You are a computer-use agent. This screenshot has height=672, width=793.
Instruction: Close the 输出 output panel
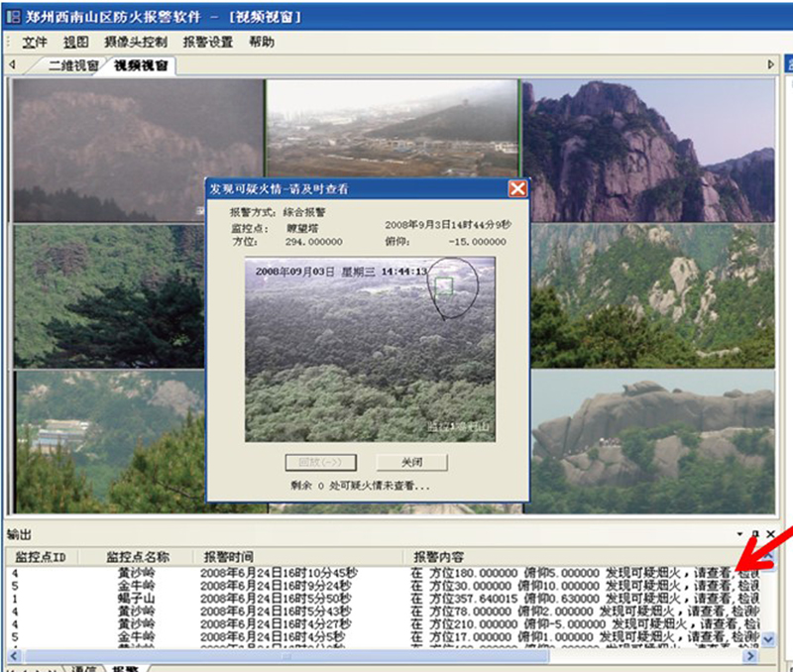pos(770,534)
